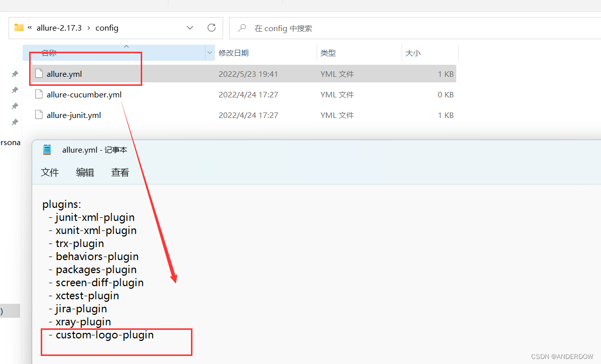Select config in the breadcrumb path
The image size is (601, 364).
[x=107, y=28]
